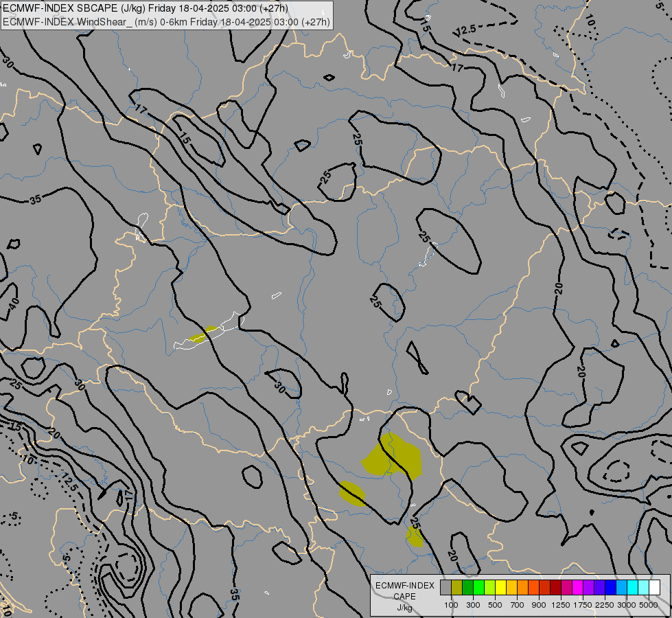Select the white legend swatch

[x=654, y=588]
